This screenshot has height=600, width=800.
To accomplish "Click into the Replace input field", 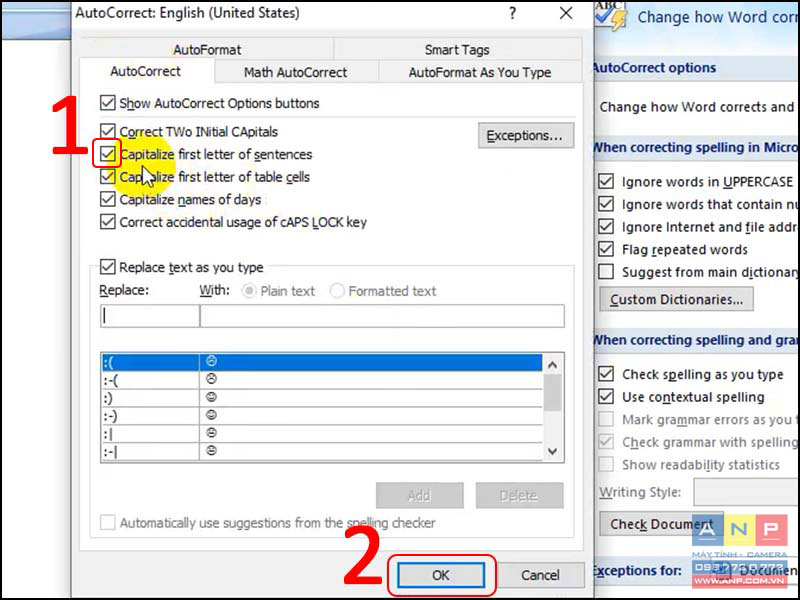I will (x=150, y=316).
